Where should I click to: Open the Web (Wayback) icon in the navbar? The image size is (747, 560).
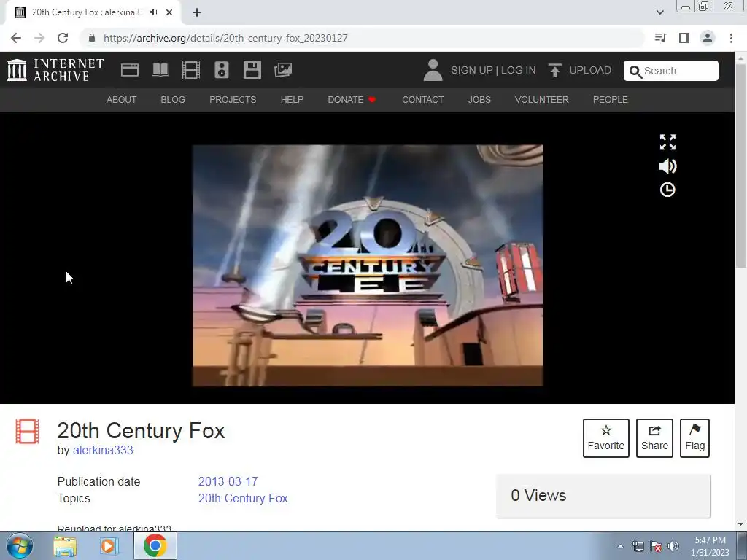[130, 70]
